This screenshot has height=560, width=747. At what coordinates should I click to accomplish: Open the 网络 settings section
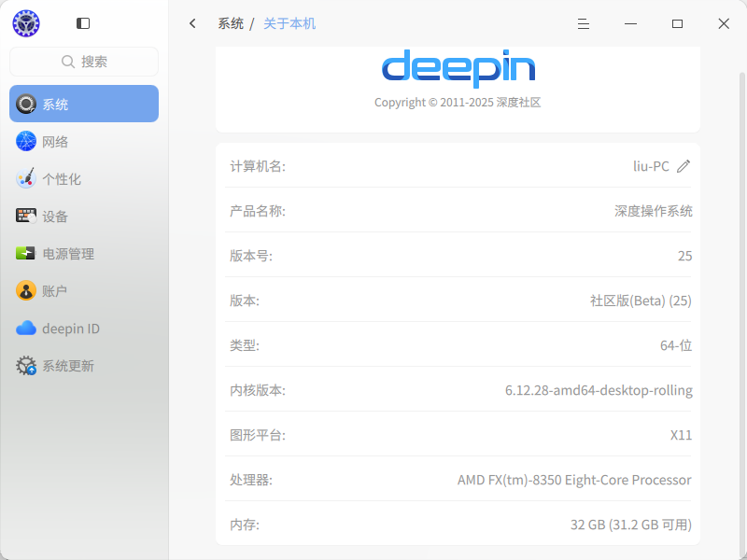click(84, 142)
